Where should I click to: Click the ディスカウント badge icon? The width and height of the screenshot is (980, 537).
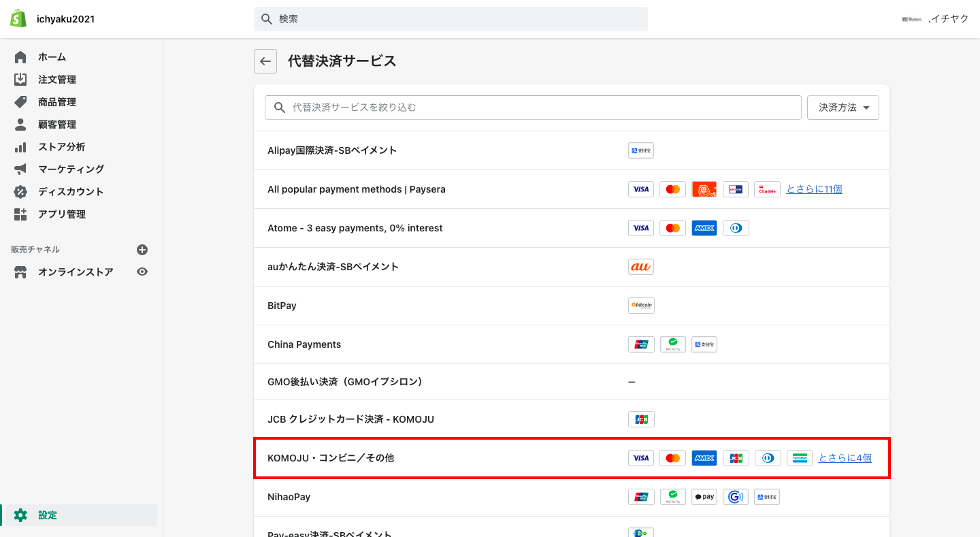point(20,192)
